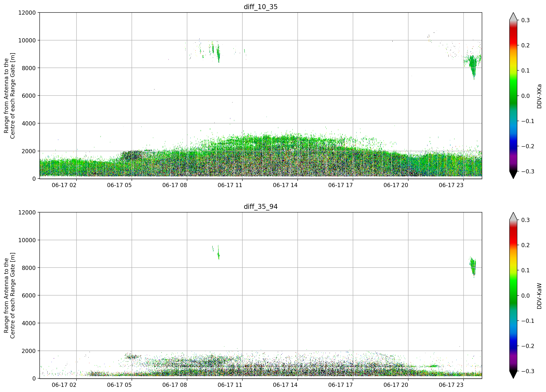Click the black lower arrow of the DDV-XKa colorbar
The height and width of the screenshot is (392, 546).
click(x=513, y=175)
